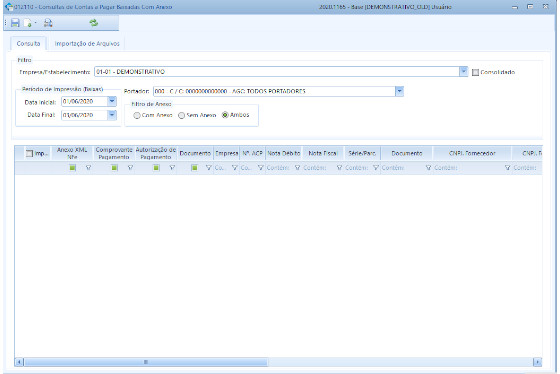The image size is (560, 374).
Task: Sort by Empresa column header
Action: (x=226, y=153)
